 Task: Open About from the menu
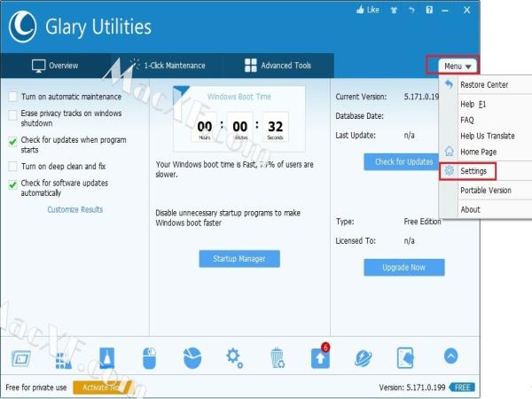click(485, 209)
